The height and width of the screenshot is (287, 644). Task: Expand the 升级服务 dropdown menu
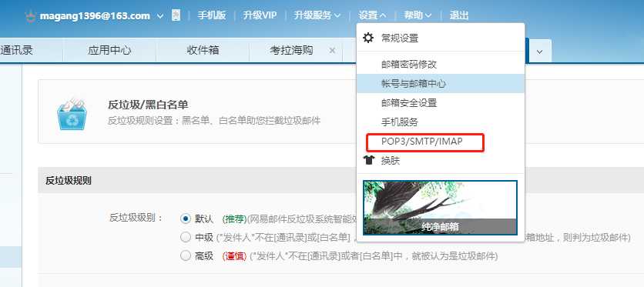[317, 15]
